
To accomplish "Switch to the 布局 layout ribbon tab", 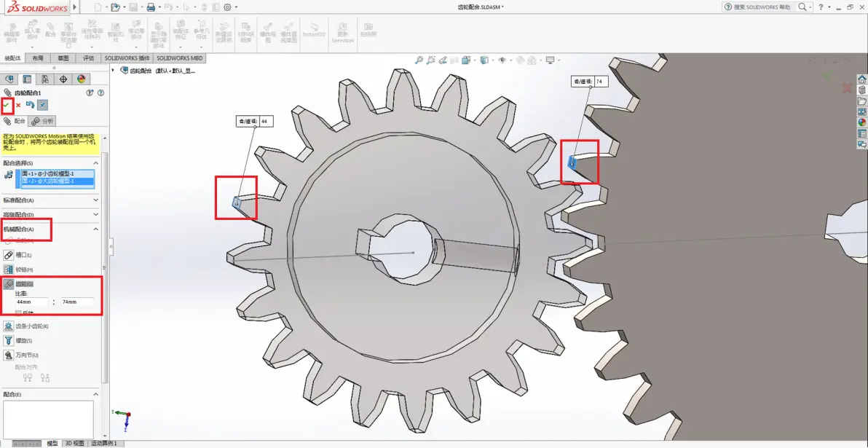I will 38,58.
